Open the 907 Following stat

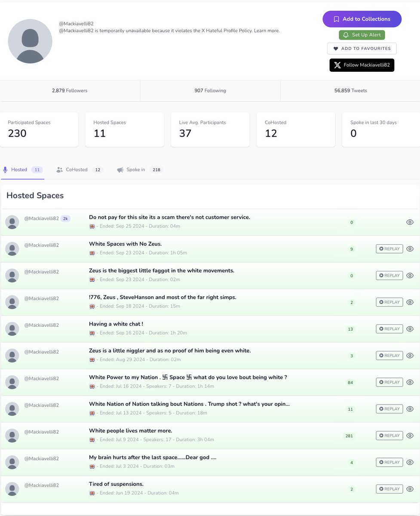point(210,91)
